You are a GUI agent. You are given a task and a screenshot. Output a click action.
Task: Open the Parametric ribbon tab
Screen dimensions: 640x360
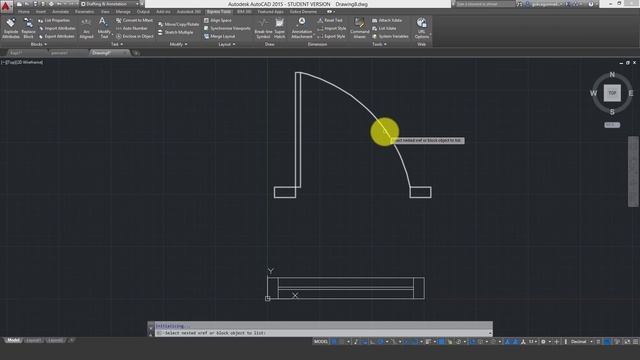(x=84, y=12)
